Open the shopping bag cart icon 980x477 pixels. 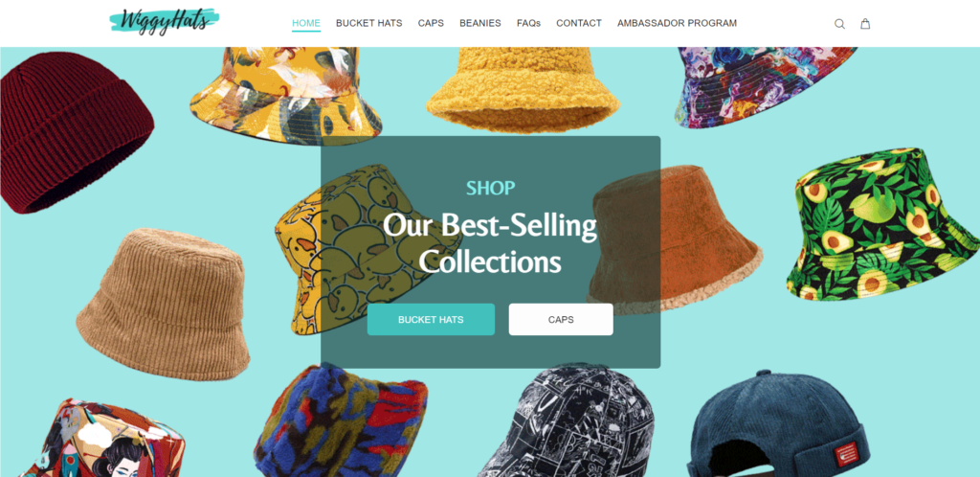pos(865,24)
